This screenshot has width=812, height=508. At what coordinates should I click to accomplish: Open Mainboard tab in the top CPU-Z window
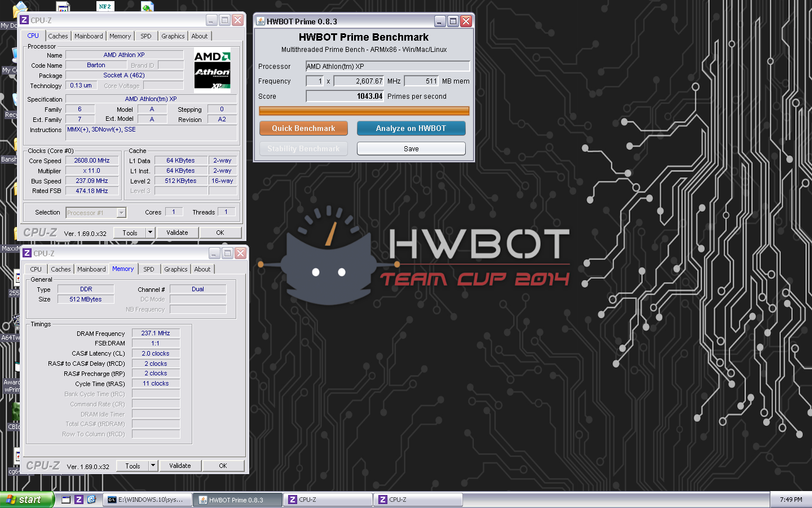point(89,36)
